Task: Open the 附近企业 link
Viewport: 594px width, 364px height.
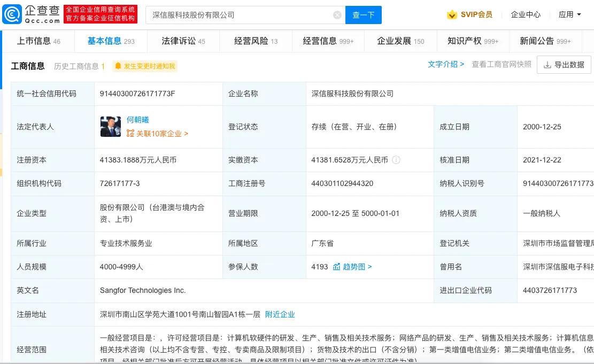Action: [x=281, y=314]
